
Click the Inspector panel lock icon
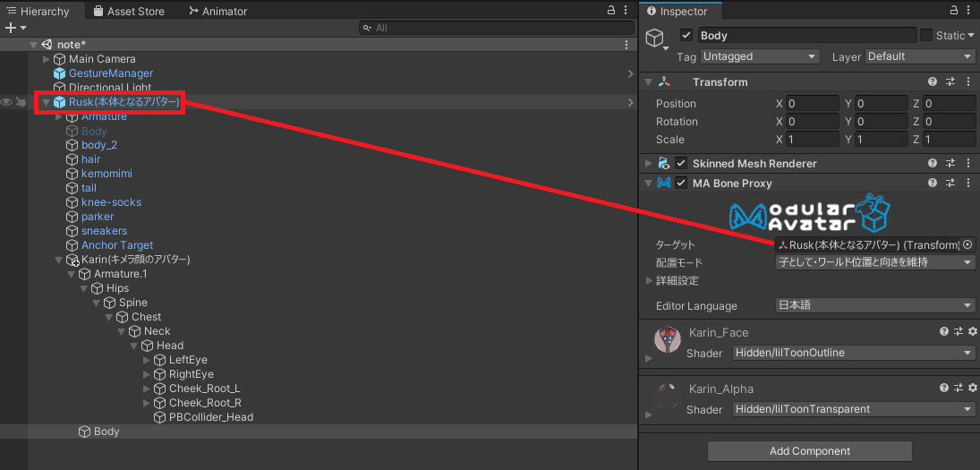click(954, 11)
